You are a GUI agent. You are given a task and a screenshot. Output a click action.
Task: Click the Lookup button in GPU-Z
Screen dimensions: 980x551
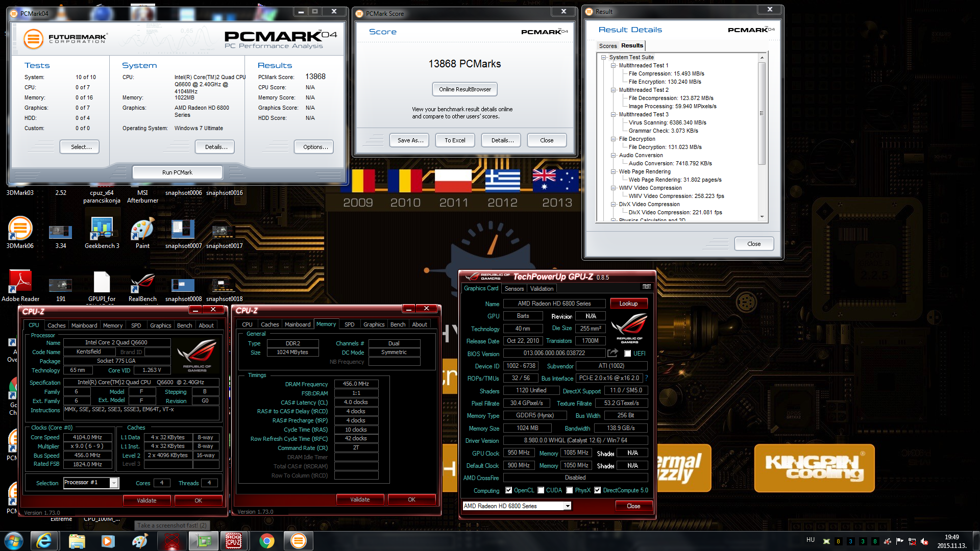pyautogui.click(x=628, y=304)
